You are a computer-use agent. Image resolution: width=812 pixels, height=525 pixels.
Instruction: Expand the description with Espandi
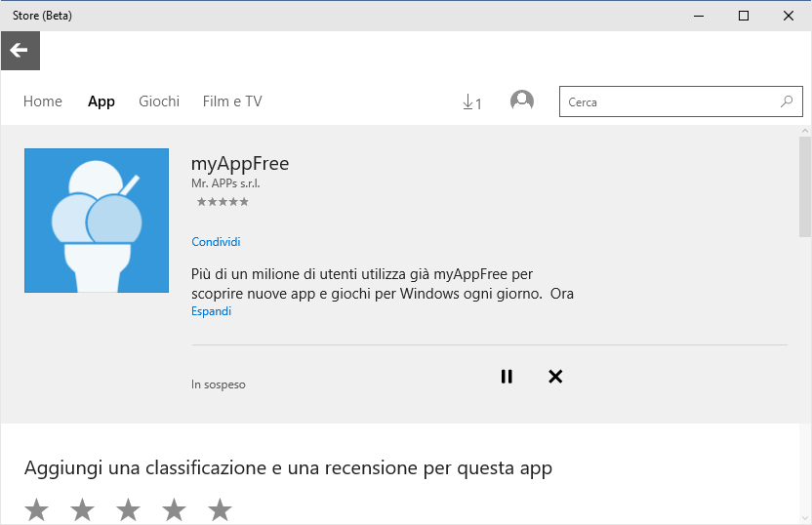click(211, 311)
